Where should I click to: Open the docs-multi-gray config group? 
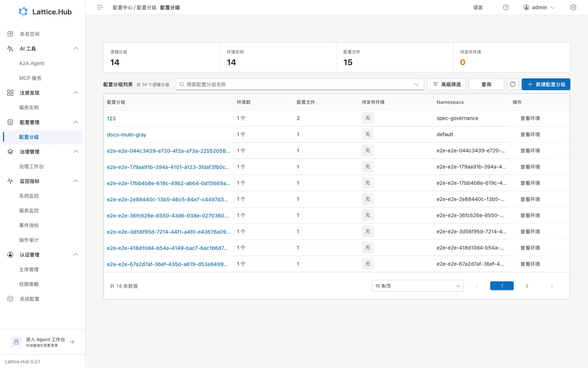[x=126, y=135]
